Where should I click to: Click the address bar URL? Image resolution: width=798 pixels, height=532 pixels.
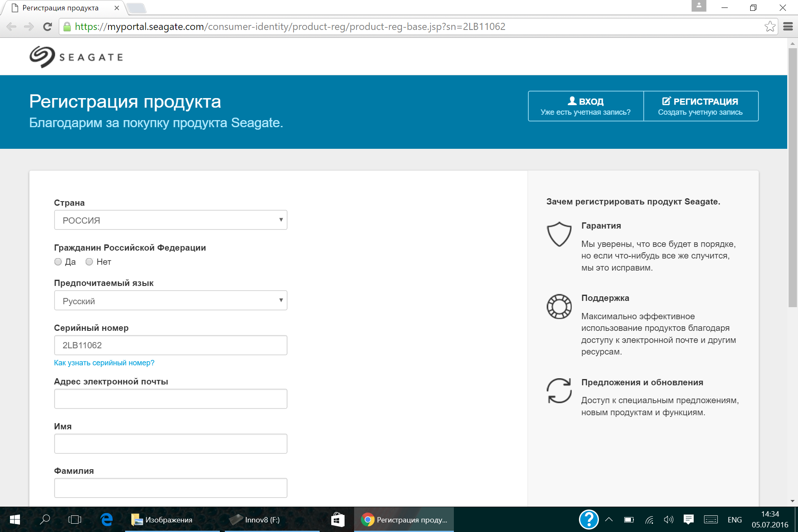(x=290, y=27)
